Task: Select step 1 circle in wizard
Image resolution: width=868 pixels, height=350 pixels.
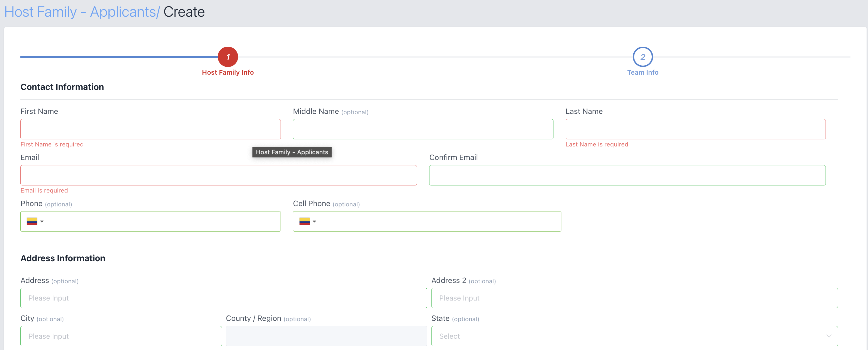Action: click(228, 57)
